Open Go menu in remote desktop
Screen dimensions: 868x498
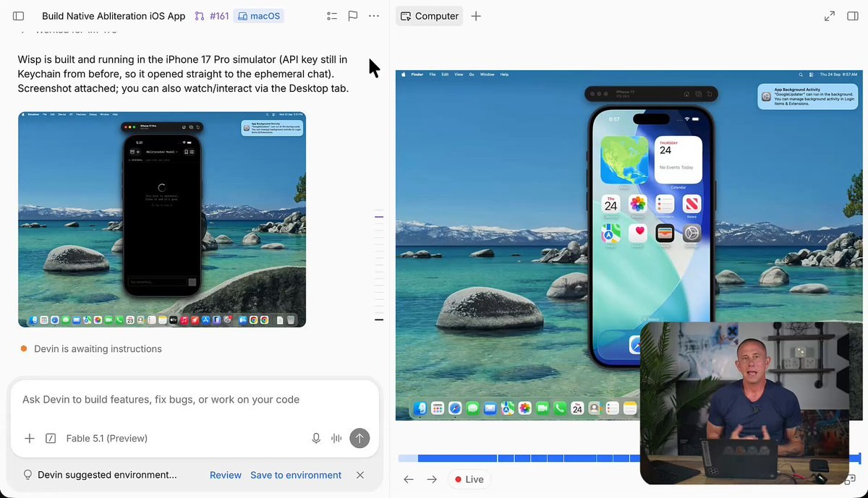click(471, 74)
